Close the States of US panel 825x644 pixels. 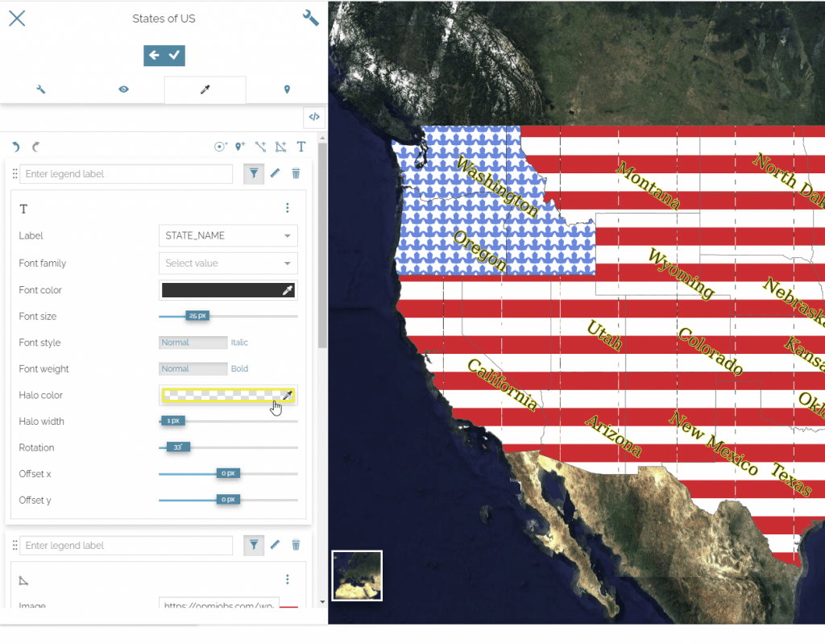[x=17, y=19]
